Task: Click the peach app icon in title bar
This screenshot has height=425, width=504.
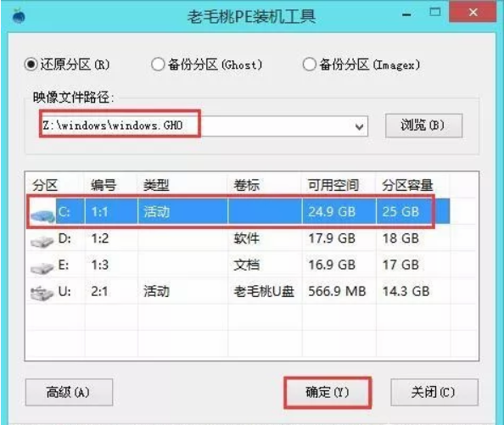Action: (19, 16)
